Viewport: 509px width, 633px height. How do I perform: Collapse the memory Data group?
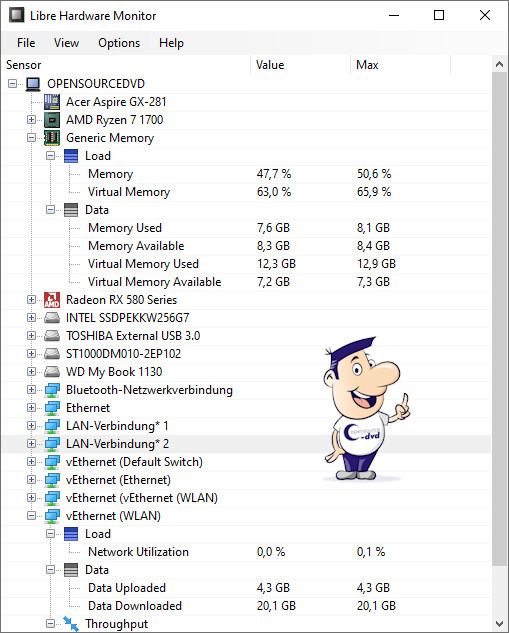(x=50, y=210)
